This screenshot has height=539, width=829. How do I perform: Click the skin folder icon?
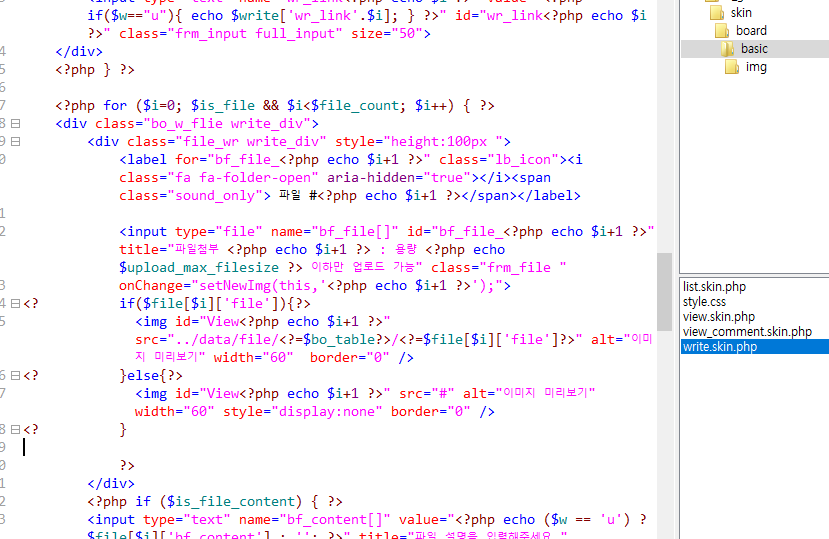point(717,13)
